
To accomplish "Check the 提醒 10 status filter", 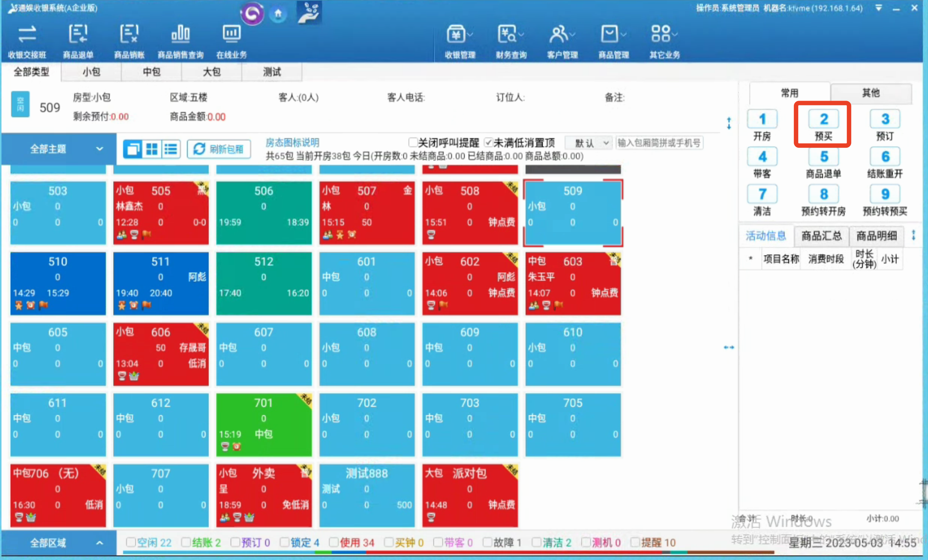I will pyautogui.click(x=635, y=542).
